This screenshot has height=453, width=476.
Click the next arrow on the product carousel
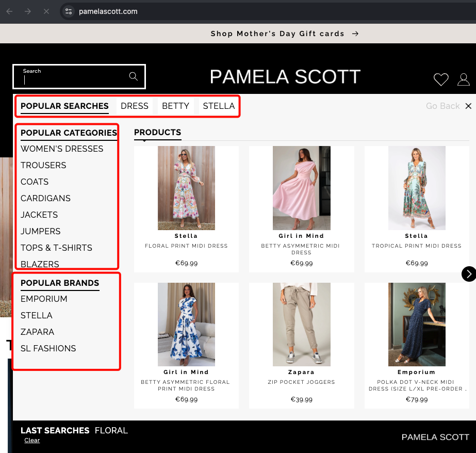pos(468,274)
